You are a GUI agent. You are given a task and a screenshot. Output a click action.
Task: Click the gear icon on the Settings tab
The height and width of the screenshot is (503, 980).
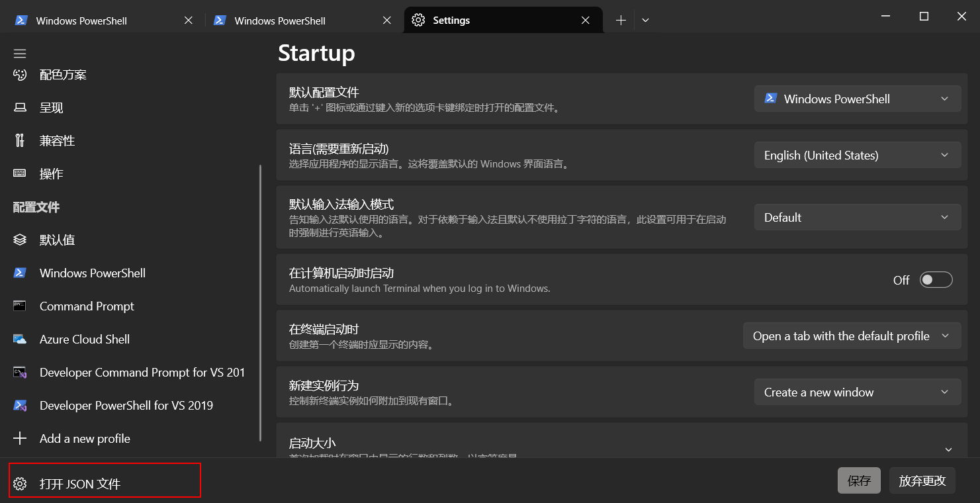[x=418, y=21]
